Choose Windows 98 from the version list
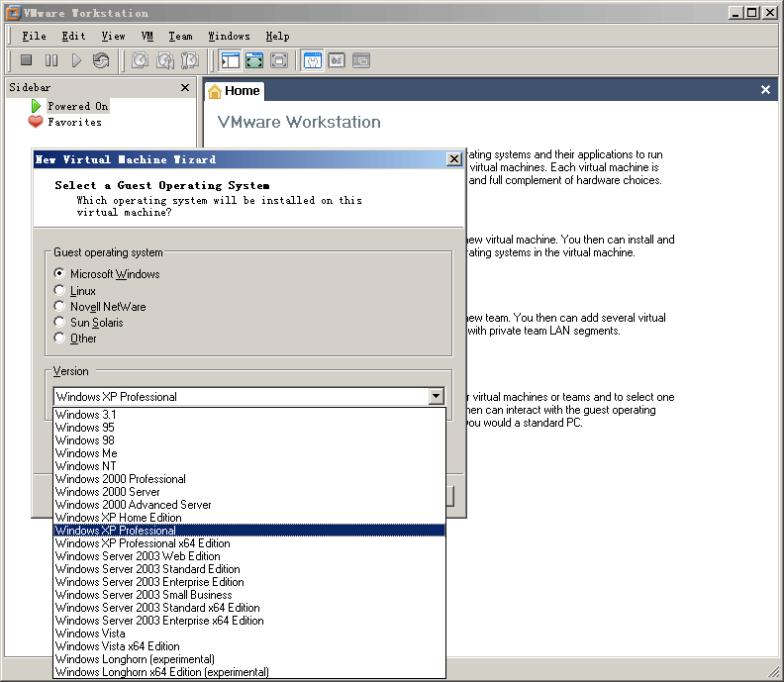Image resolution: width=784 pixels, height=682 pixels. [249, 440]
